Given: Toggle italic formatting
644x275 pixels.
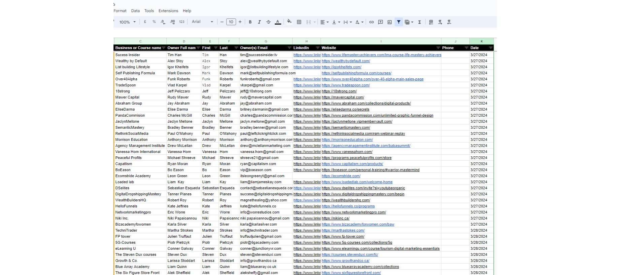Looking at the screenshot, I should click(259, 22).
